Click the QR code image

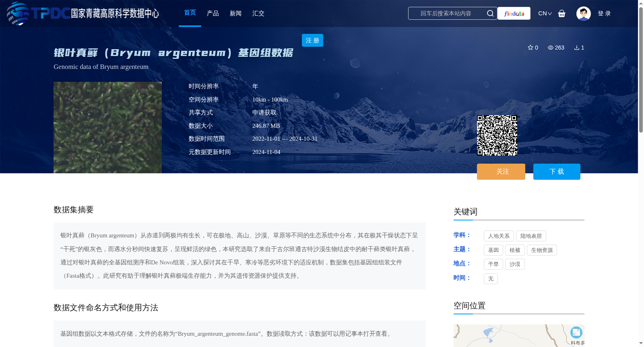point(497,135)
